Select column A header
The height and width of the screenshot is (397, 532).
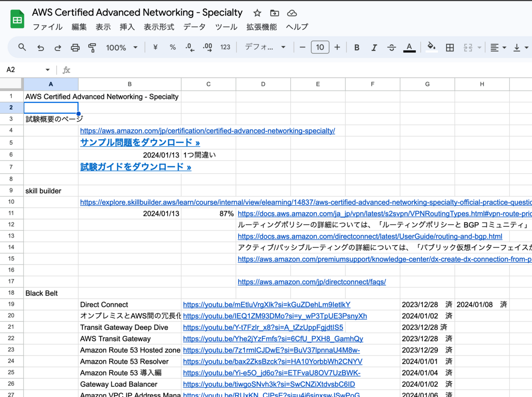(x=51, y=84)
